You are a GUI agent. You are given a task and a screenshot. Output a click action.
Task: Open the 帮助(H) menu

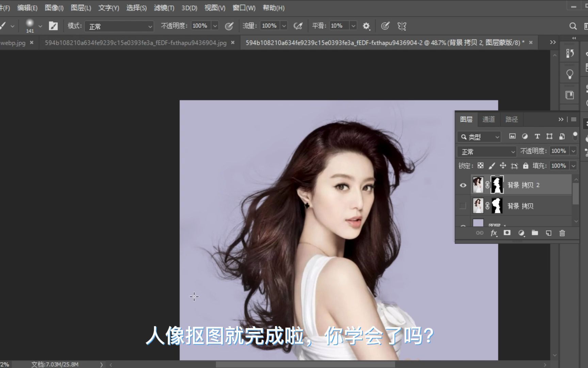(274, 8)
